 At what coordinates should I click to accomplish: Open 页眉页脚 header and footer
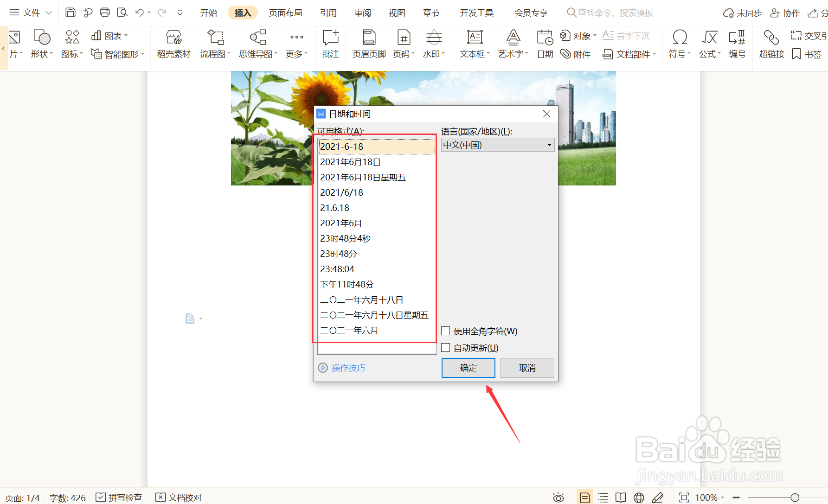(369, 45)
